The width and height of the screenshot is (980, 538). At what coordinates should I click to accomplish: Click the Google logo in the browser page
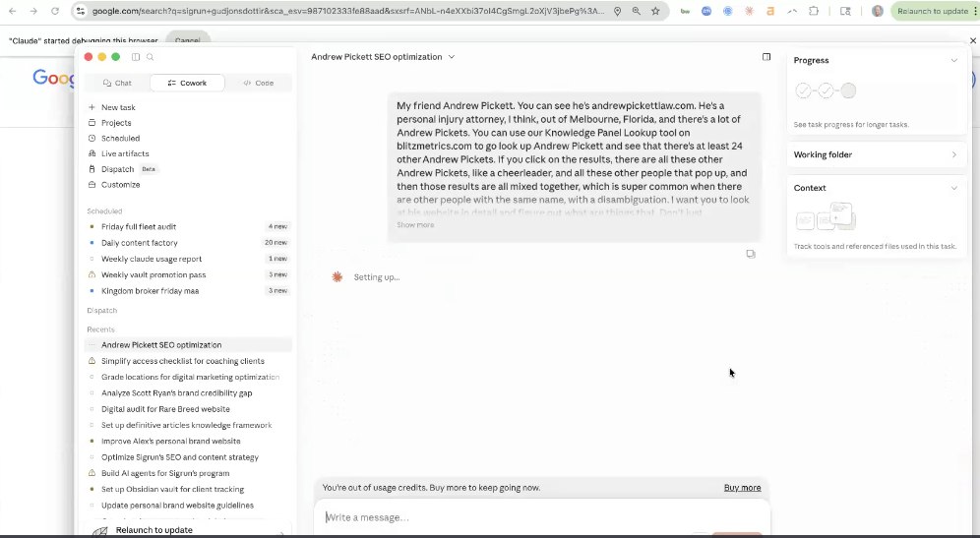(53, 78)
